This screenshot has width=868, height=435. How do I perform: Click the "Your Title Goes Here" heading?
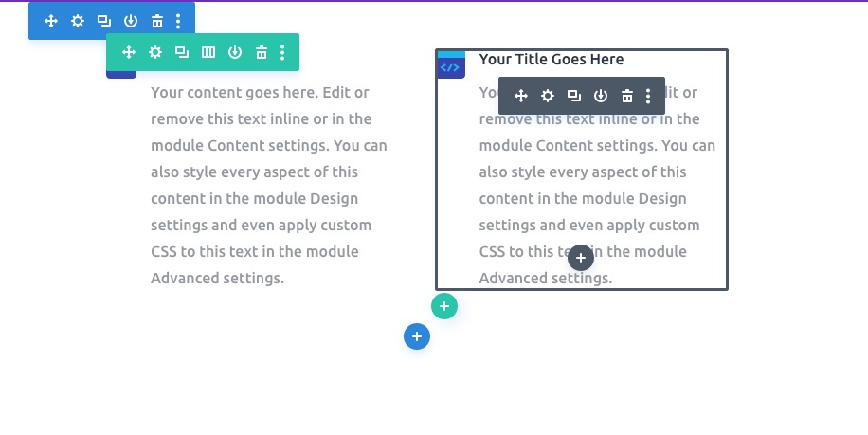551,60
